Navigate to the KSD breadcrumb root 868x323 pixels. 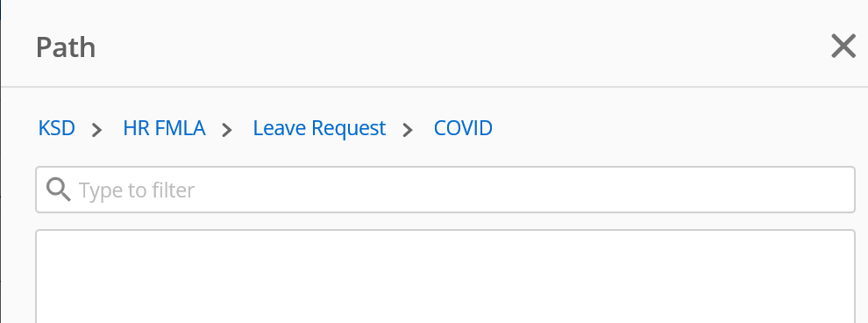[56, 128]
